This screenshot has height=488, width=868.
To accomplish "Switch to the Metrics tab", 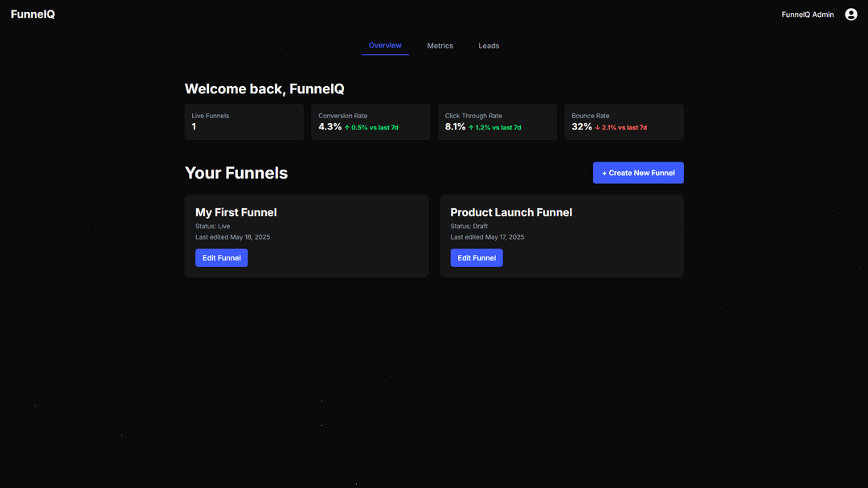I will pos(440,46).
